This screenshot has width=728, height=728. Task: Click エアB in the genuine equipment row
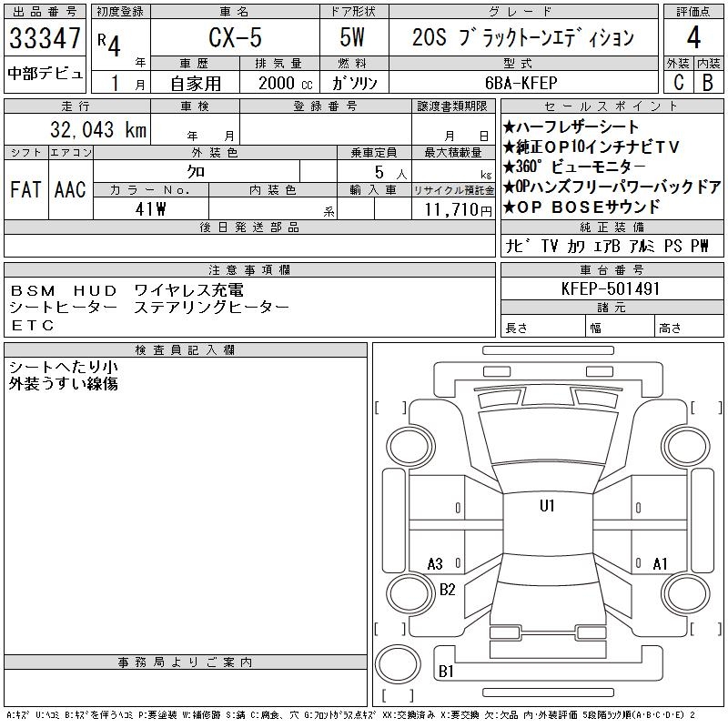pyautogui.click(x=607, y=246)
